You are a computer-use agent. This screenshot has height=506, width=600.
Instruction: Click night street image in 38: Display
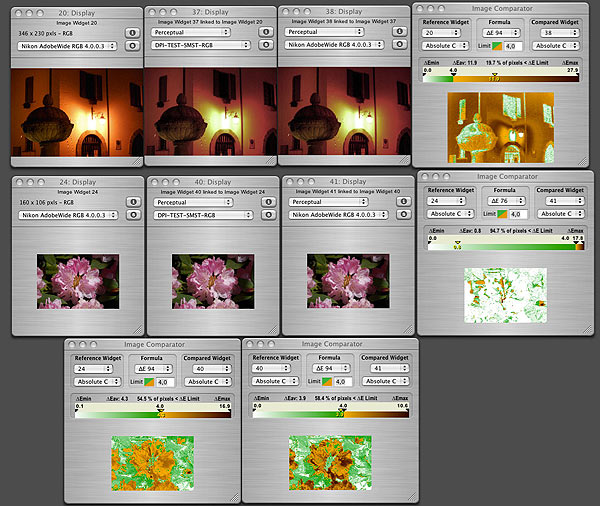pos(344,111)
